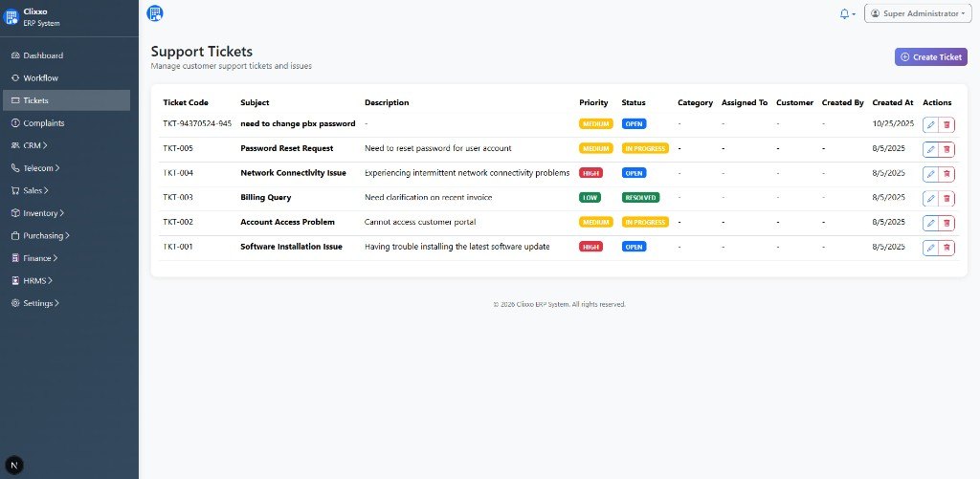Image resolution: width=980 pixels, height=479 pixels.
Task: Delete ticket TKT-005 Password Reset Request
Action: click(x=947, y=149)
